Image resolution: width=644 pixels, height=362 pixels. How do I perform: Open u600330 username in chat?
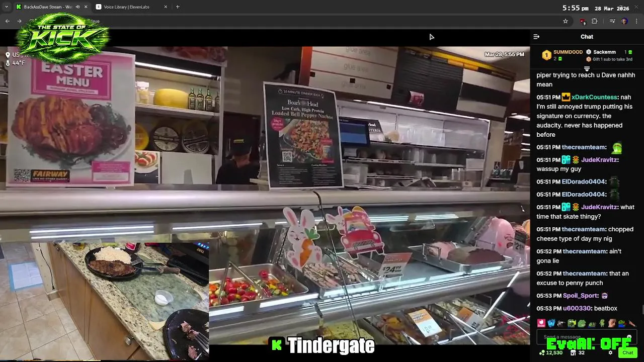[x=577, y=308]
